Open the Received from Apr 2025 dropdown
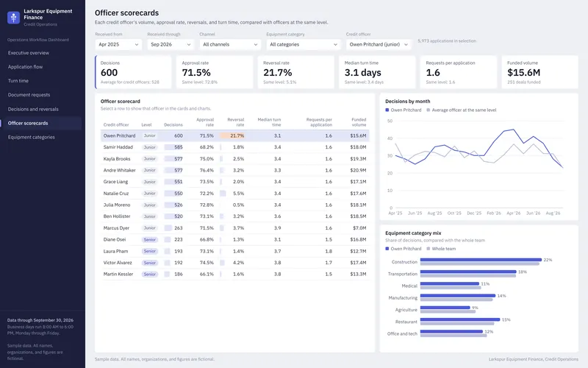Screen dimensions: 588x368 [118, 44]
